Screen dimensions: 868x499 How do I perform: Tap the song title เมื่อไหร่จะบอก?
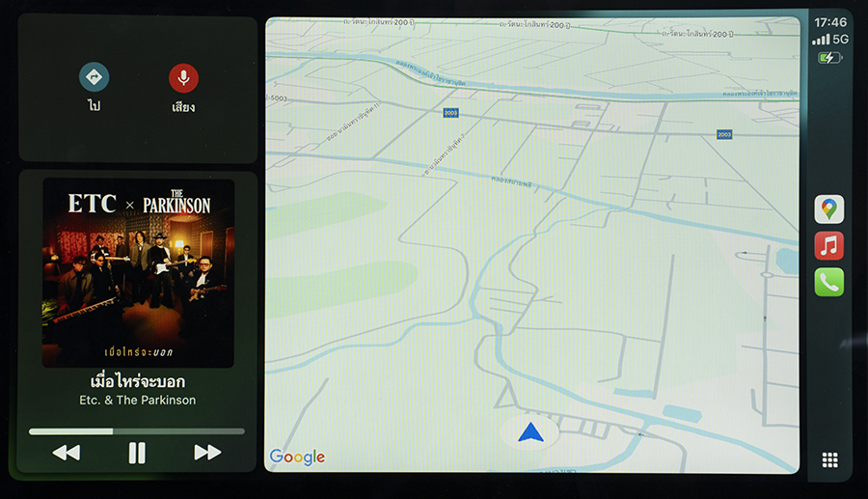[137, 381]
